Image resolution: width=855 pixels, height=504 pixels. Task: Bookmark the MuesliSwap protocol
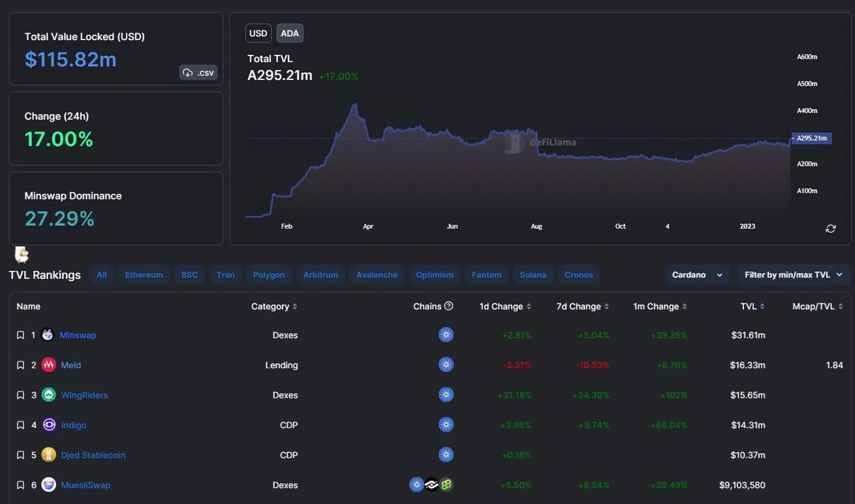coord(20,485)
